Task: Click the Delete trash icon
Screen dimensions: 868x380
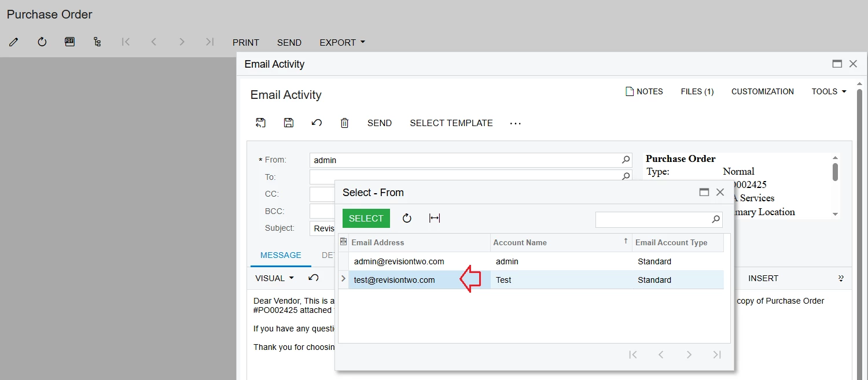Action: tap(344, 123)
